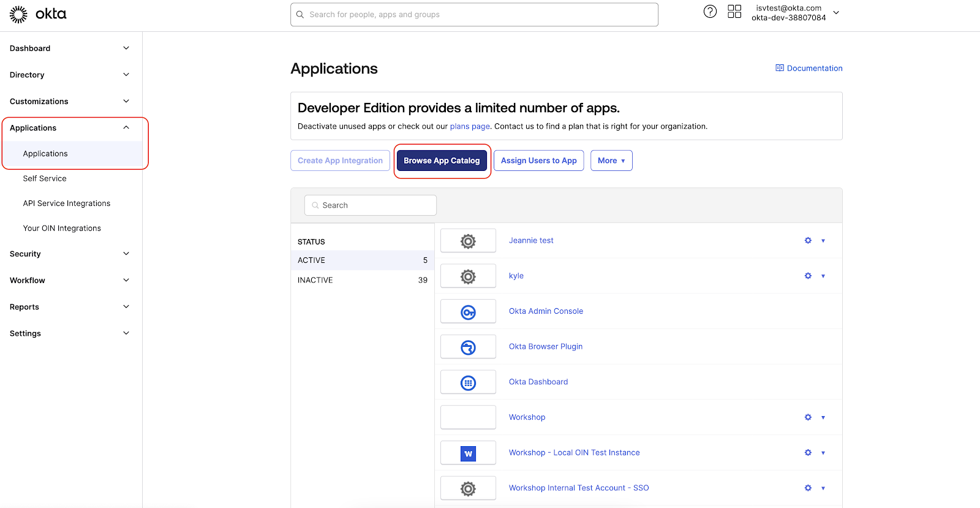
Task: Click the blank Workshop app logo
Action: coord(468,417)
